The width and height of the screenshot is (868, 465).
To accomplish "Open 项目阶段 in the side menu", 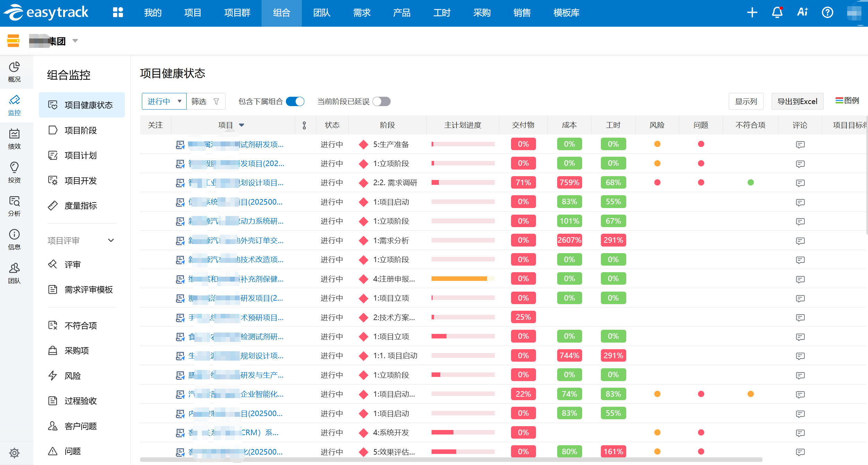I will pos(80,130).
